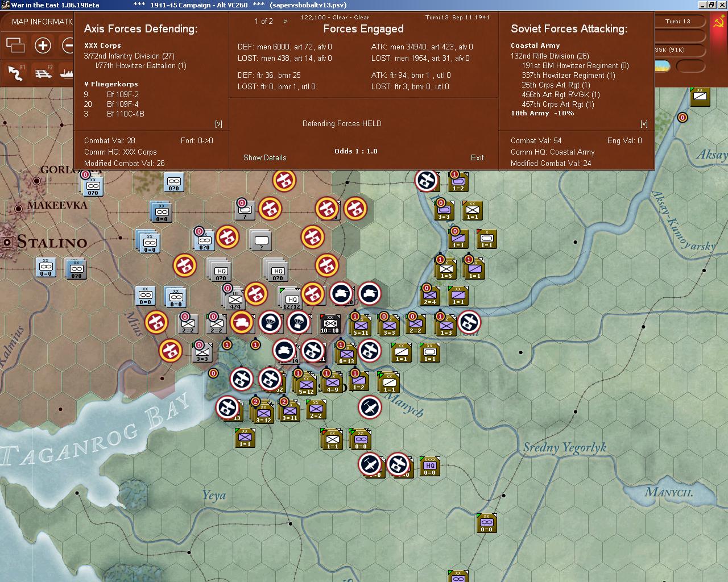Select the Soviet 4=9 unit counter
Viewport: 728px width, 582px height.
click(332, 382)
